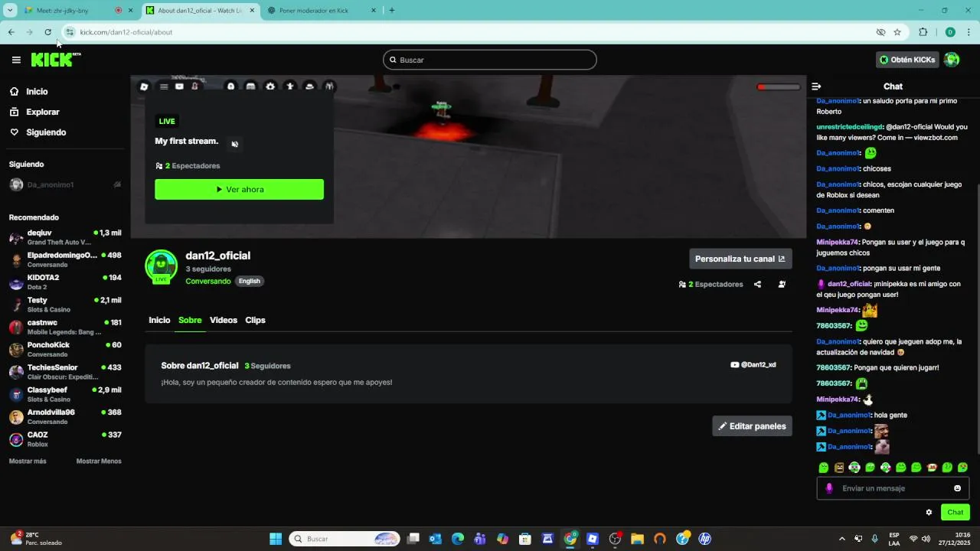Collapse the chat panel arrow icon
This screenshot has width=980, height=551.
coord(816,86)
